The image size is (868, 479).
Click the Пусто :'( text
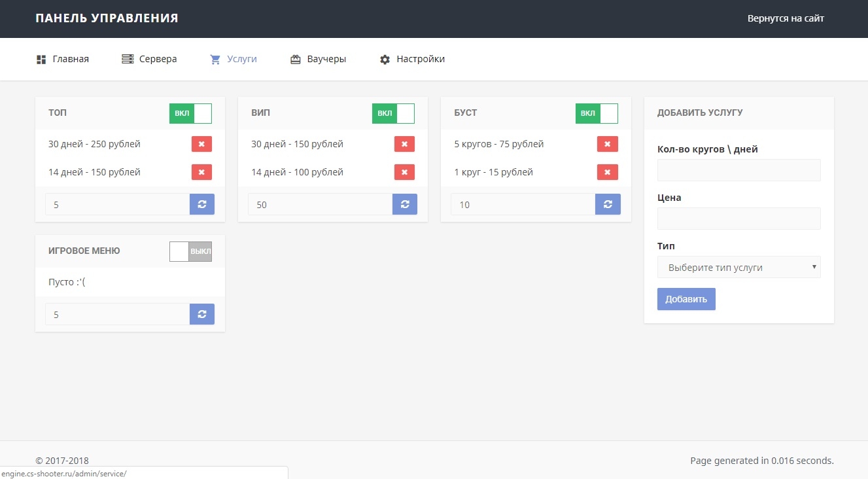67,282
